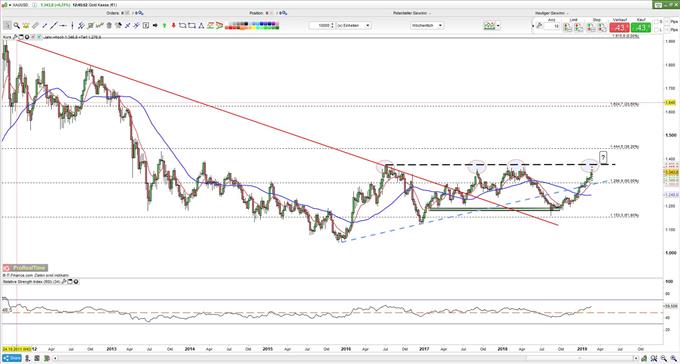Select the horizontal line tool
Image resolution: width=680 pixels, height=364 pixels.
pos(63,25)
